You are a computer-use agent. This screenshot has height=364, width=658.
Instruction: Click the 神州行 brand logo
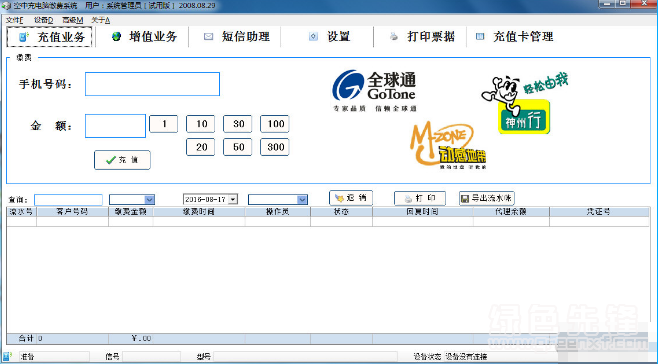525,104
